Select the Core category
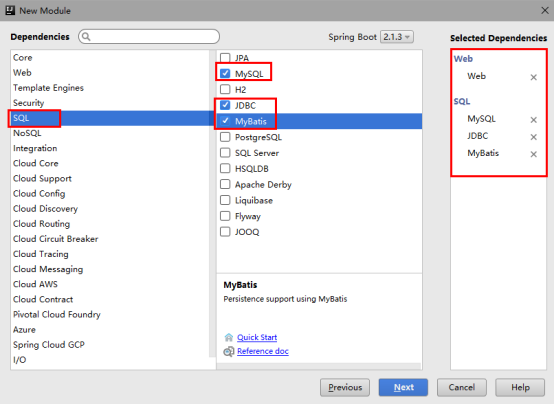554x404 pixels. click(110, 57)
